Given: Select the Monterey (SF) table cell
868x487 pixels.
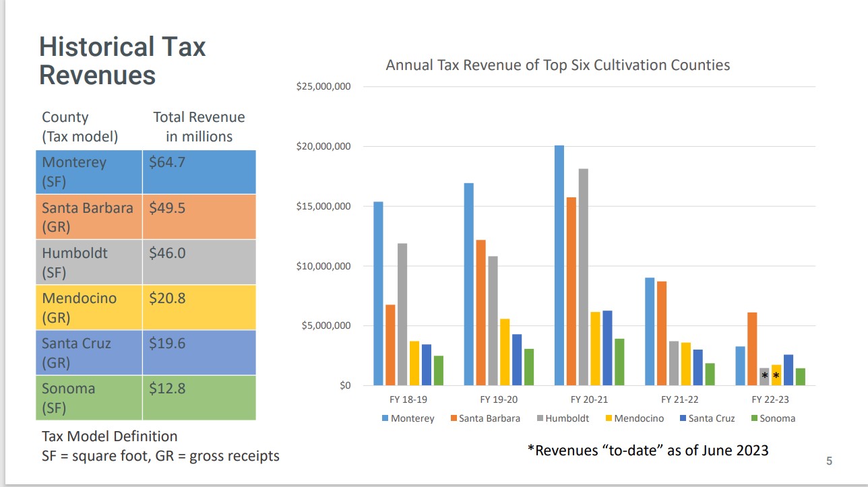Looking at the screenshot, I should (x=89, y=172).
